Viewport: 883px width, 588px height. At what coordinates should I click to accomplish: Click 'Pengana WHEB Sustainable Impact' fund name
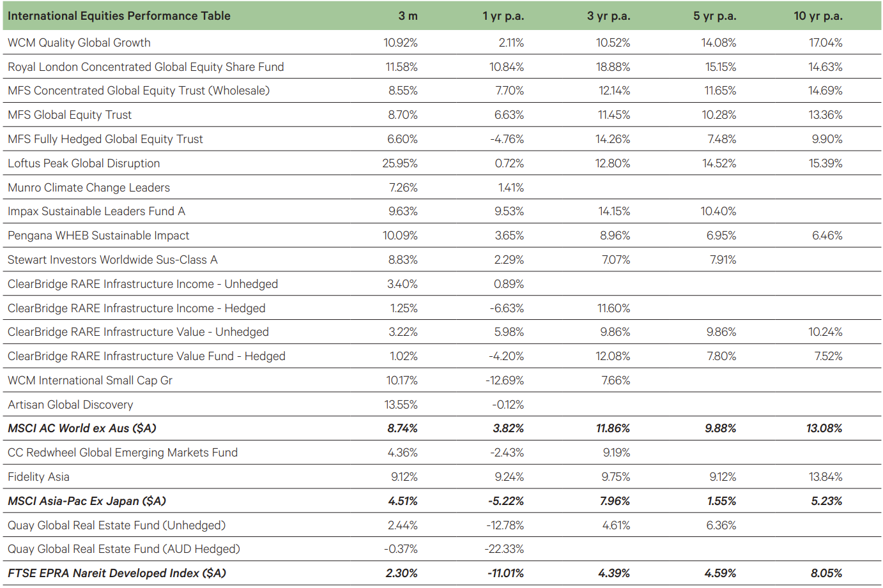[98, 236]
